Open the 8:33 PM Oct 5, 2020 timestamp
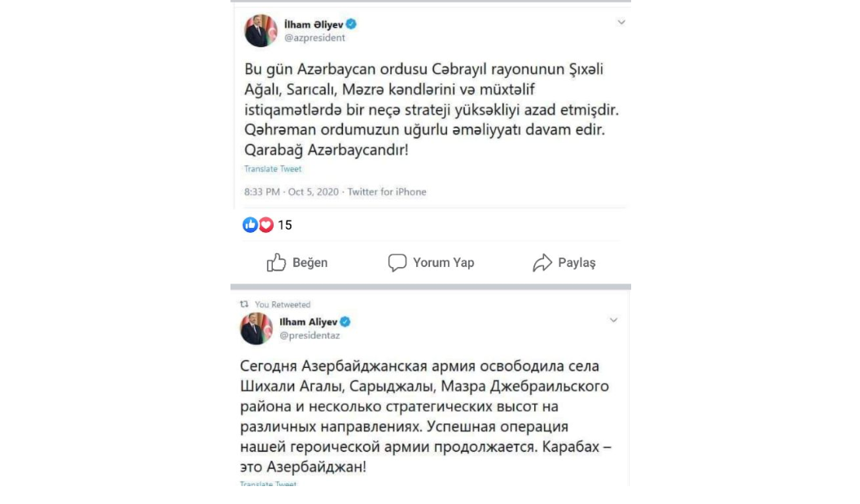The width and height of the screenshot is (860, 504). [x=292, y=192]
